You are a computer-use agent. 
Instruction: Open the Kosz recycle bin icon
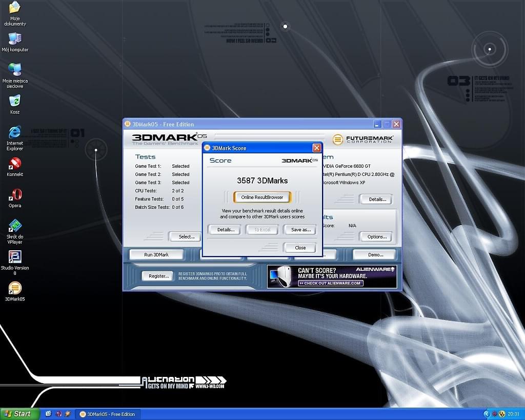coord(15,104)
